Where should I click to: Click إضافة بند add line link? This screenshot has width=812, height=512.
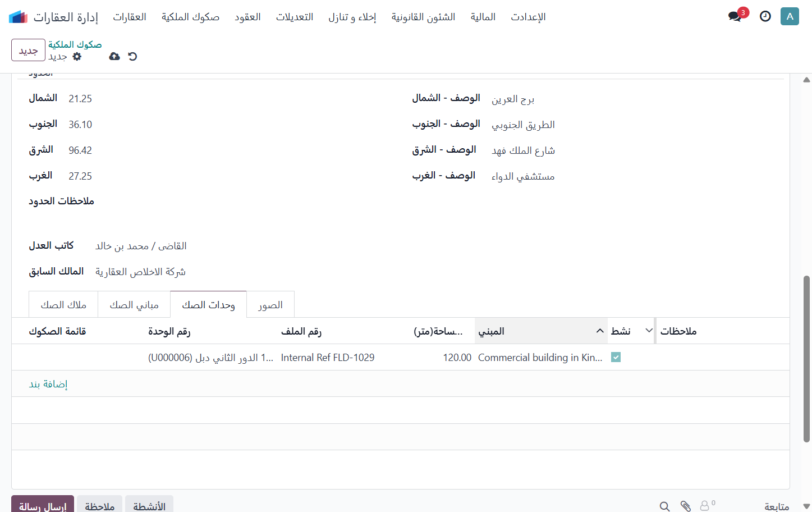tap(48, 384)
